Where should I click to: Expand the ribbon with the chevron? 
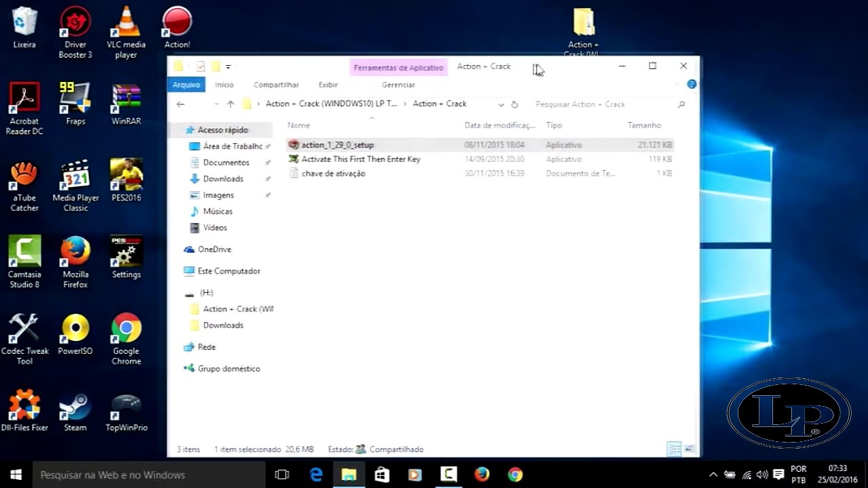coord(677,84)
